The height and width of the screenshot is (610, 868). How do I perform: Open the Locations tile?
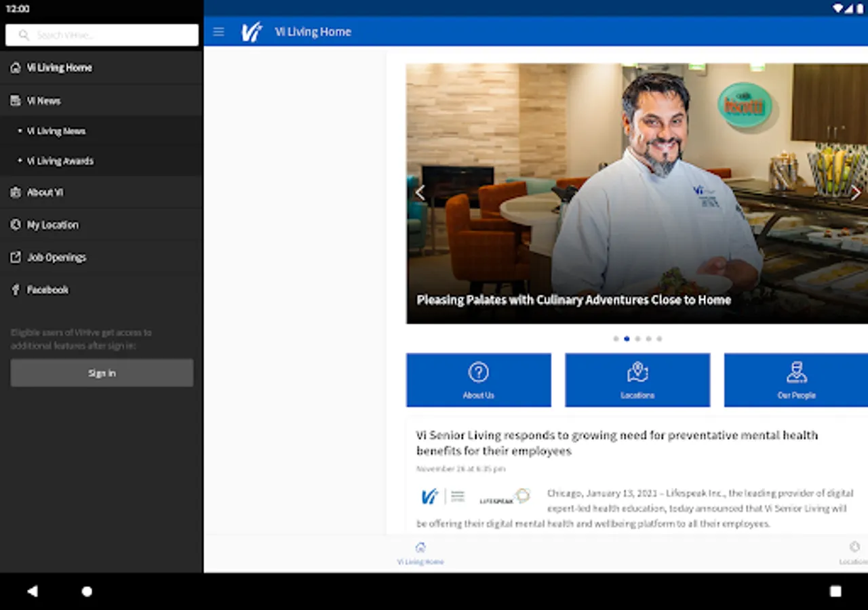point(637,380)
